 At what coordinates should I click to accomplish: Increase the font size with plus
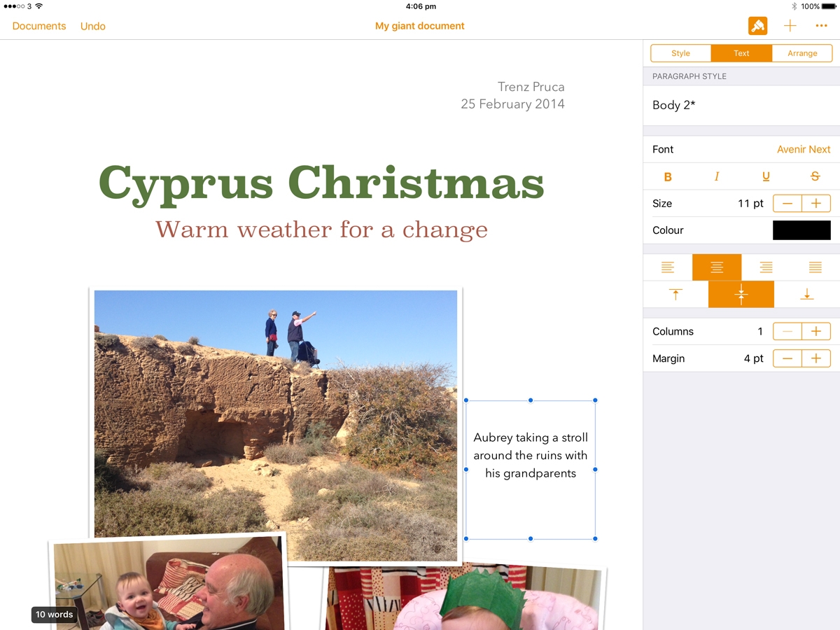pos(816,204)
